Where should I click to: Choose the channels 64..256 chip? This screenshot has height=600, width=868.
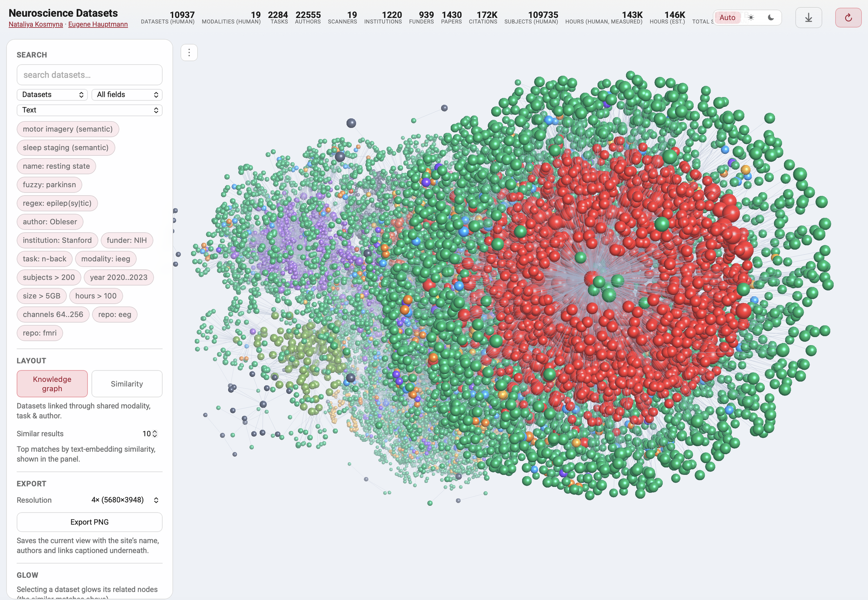click(53, 315)
